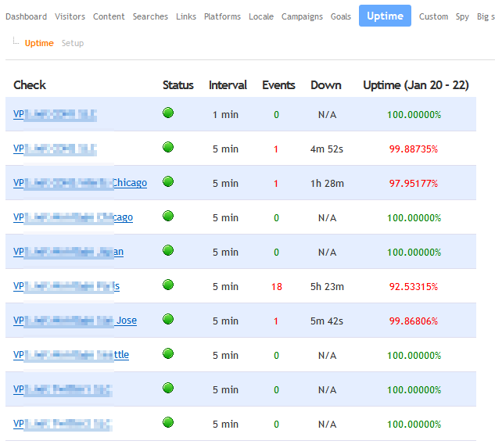Select the highlighted Uptime tab
The image size is (495, 448).
coord(385,16)
